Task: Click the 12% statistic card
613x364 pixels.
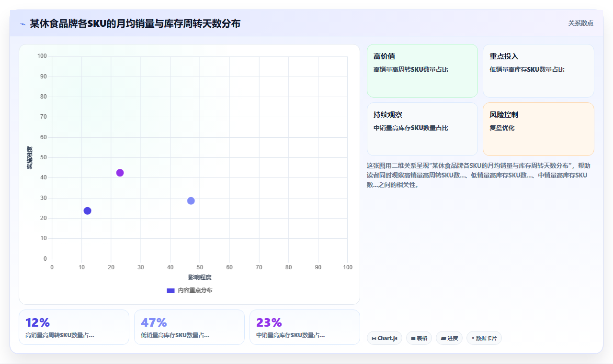Action: coord(74,327)
